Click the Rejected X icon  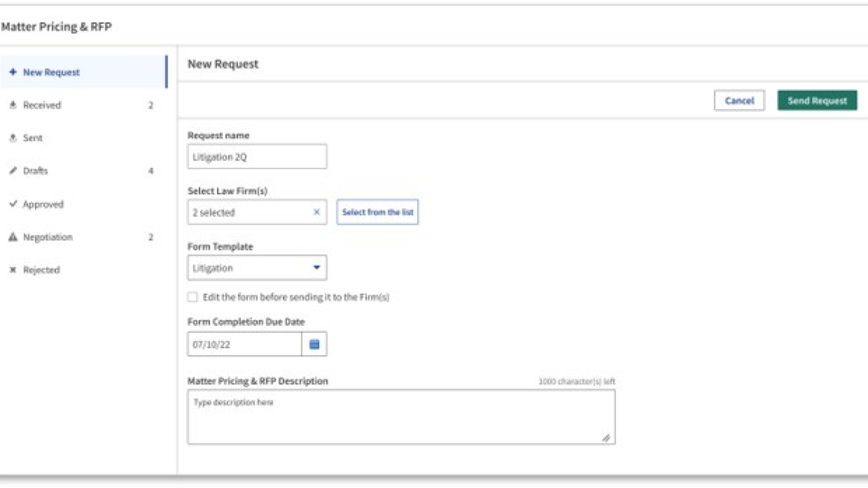point(13,270)
